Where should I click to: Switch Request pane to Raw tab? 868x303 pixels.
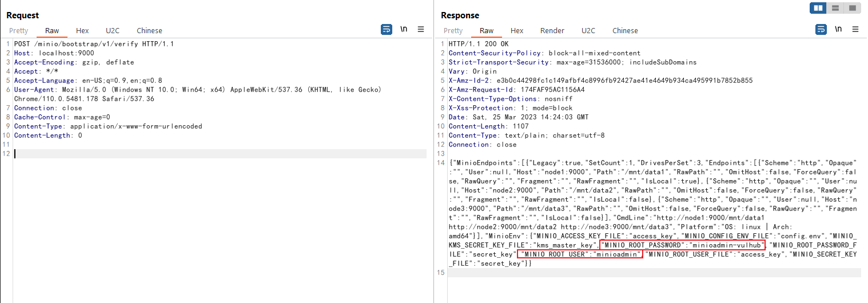52,31
